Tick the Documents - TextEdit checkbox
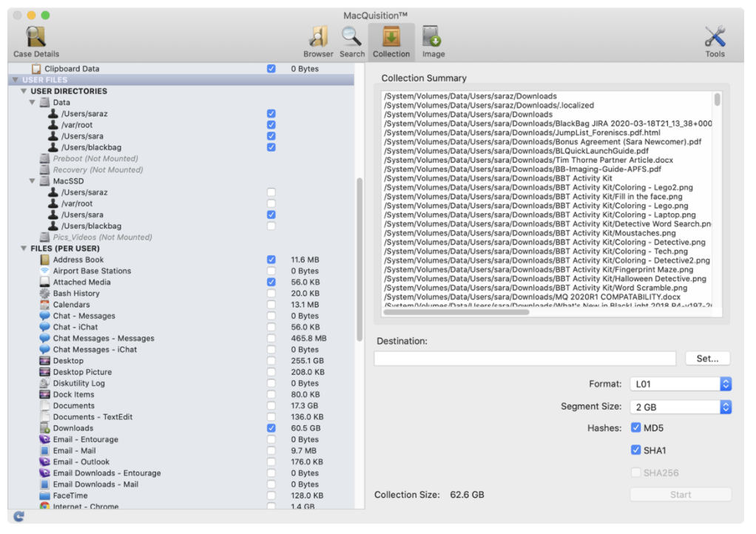Image resolution: width=756 pixels, height=534 pixels. point(271,417)
